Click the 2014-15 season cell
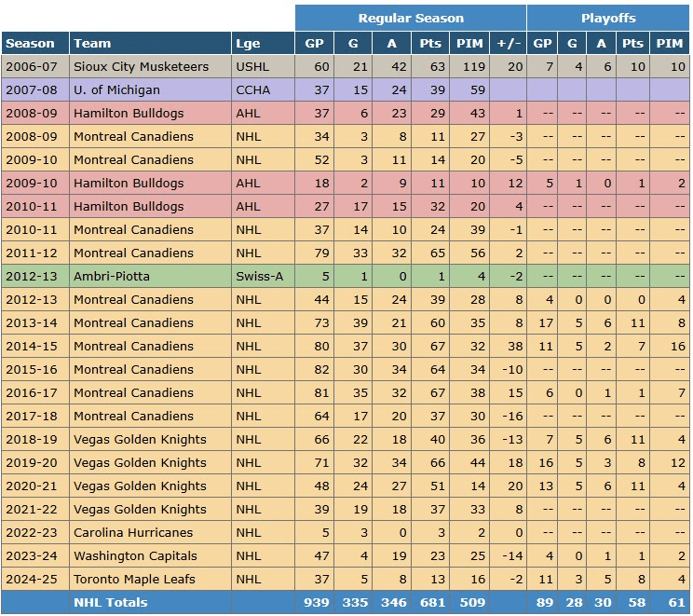Image resolution: width=693 pixels, height=616 pixels. tap(34, 347)
